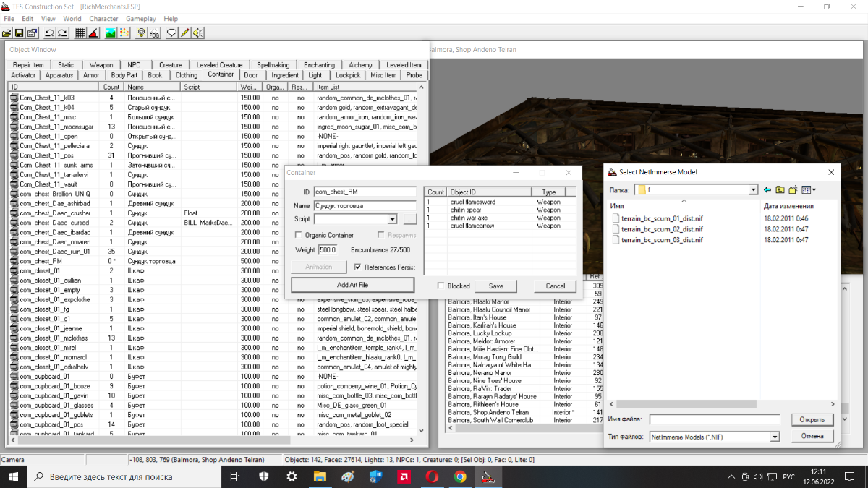Image resolution: width=868 pixels, height=488 pixels.
Task: Toggle the angle snap red triangle icon
Action: tap(94, 33)
